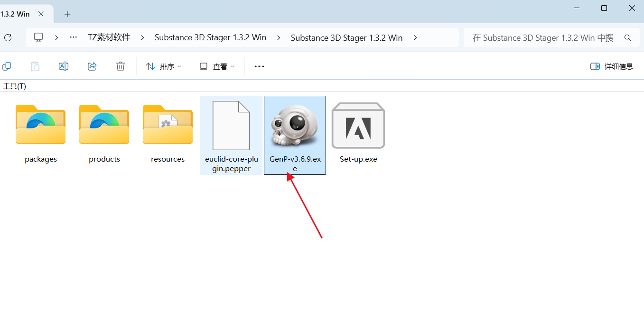
Task: Open the packages folder
Action: 40,124
